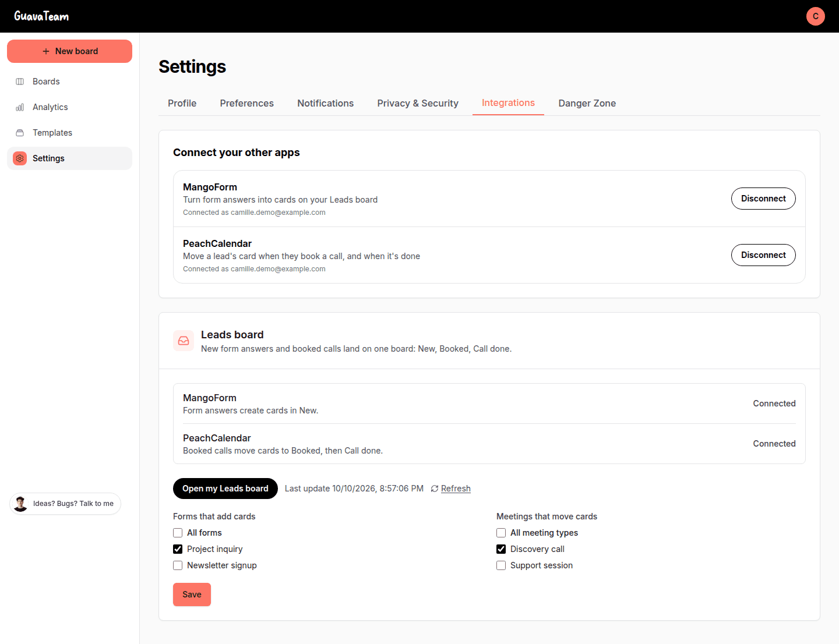Click the Last update timestamp text
The width and height of the screenshot is (839, 644).
point(354,489)
